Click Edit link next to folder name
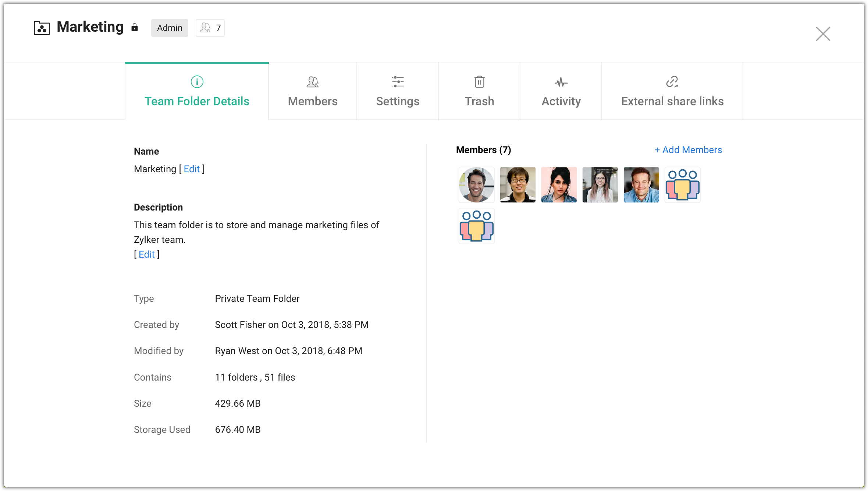The width and height of the screenshot is (868, 491). point(192,169)
